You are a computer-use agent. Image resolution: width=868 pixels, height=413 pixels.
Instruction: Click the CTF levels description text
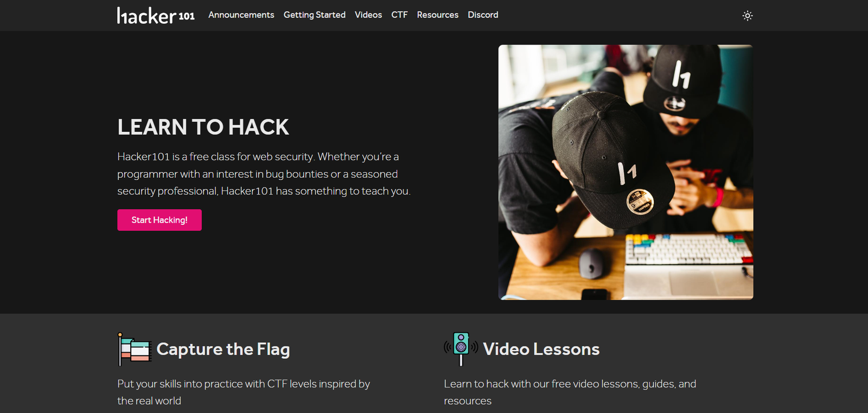244,392
